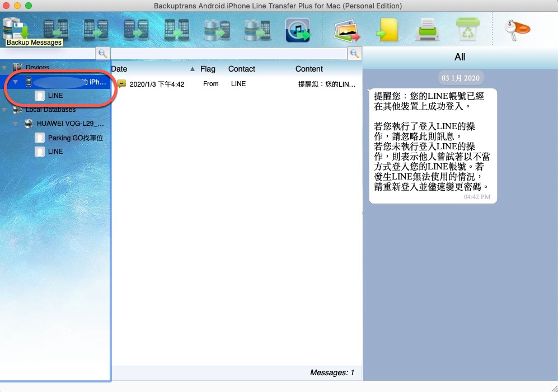558x392 pixels.
Task: Click the second phone-to-phone transfer toolbar icon
Action: pos(96,30)
